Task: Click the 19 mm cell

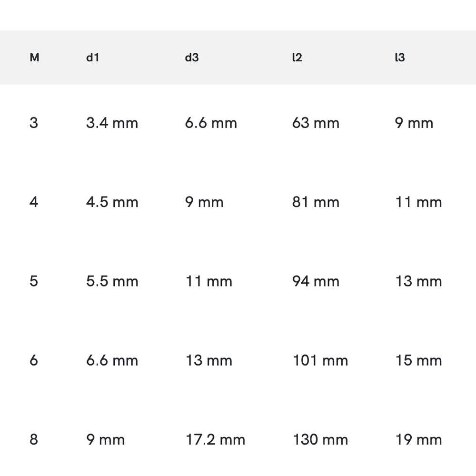Action: (418, 439)
